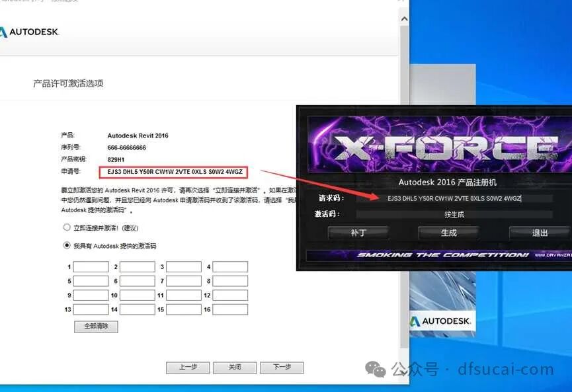Image resolution: width=572 pixels, height=392 pixels.
Task: Click the 请求码 request code field in X-Force
Action: tap(454, 198)
